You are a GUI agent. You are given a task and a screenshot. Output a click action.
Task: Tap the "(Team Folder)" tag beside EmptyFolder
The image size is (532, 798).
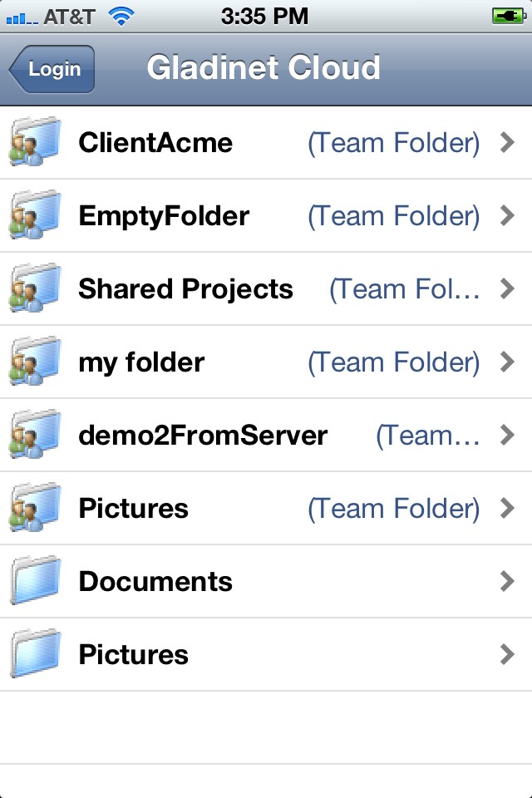tap(393, 216)
